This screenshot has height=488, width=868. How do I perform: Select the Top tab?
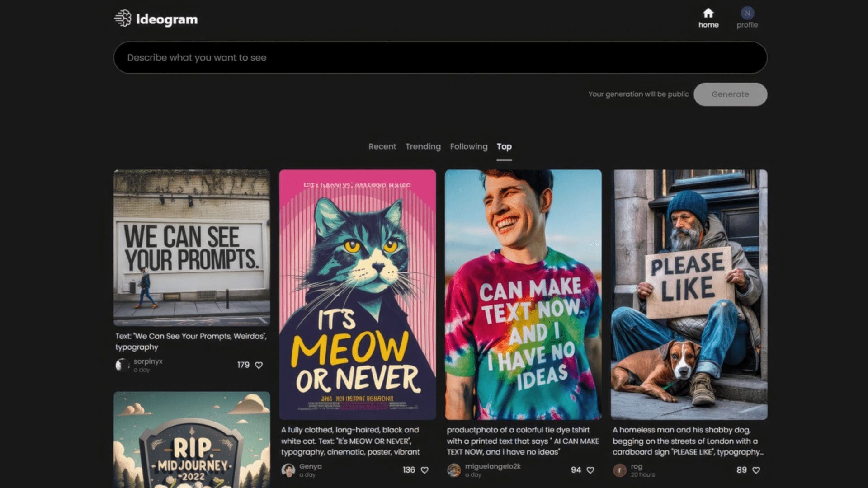504,146
